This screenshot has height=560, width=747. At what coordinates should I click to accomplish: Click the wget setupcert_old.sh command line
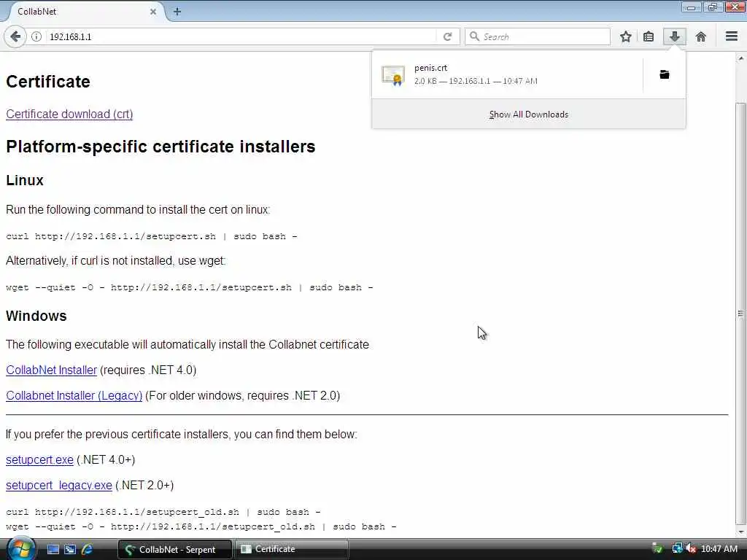(201, 526)
